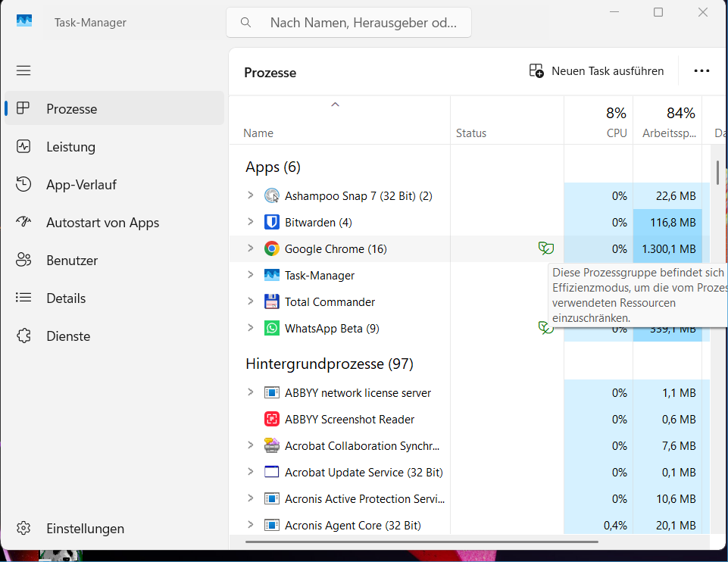Click the ABBYY Screenshot Reader red icon
This screenshot has width=728, height=562.
pyautogui.click(x=272, y=419)
